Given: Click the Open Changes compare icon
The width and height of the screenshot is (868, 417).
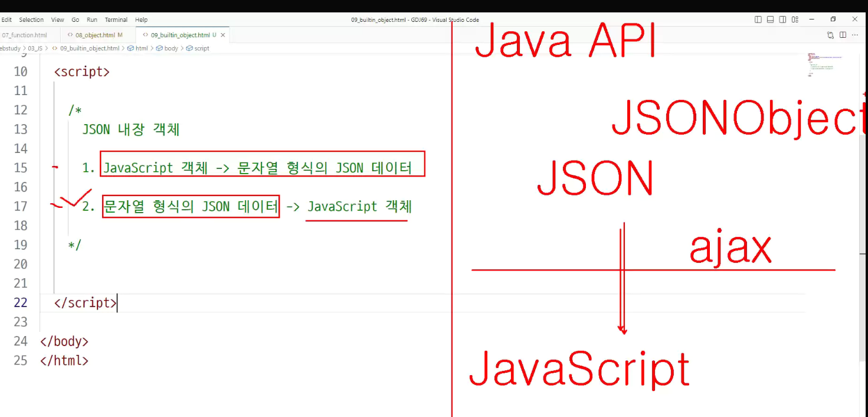Looking at the screenshot, I should pyautogui.click(x=831, y=35).
